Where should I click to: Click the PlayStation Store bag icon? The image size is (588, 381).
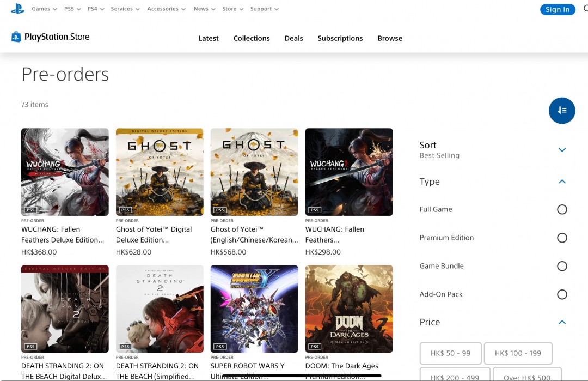point(16,37)
